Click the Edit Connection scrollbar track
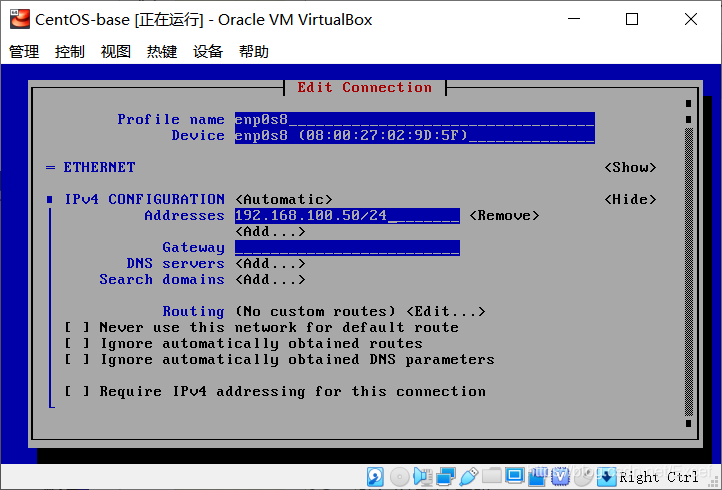The width and height of the screenshot is (722, 490). [688, 272]
